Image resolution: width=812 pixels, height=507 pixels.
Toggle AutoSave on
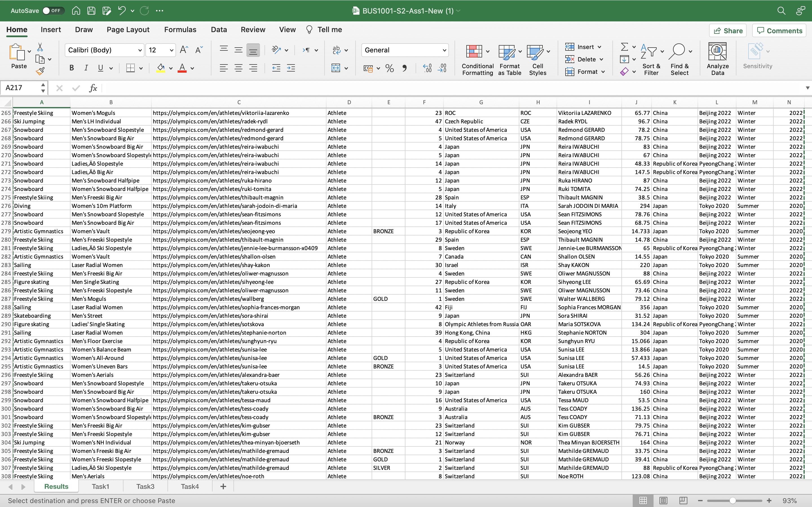(53, 10)
